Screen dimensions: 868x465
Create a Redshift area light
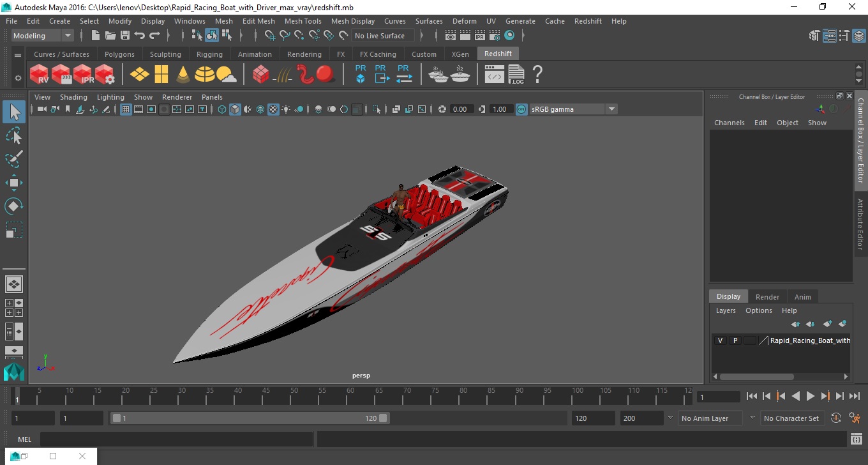click(x=139, y=74)
